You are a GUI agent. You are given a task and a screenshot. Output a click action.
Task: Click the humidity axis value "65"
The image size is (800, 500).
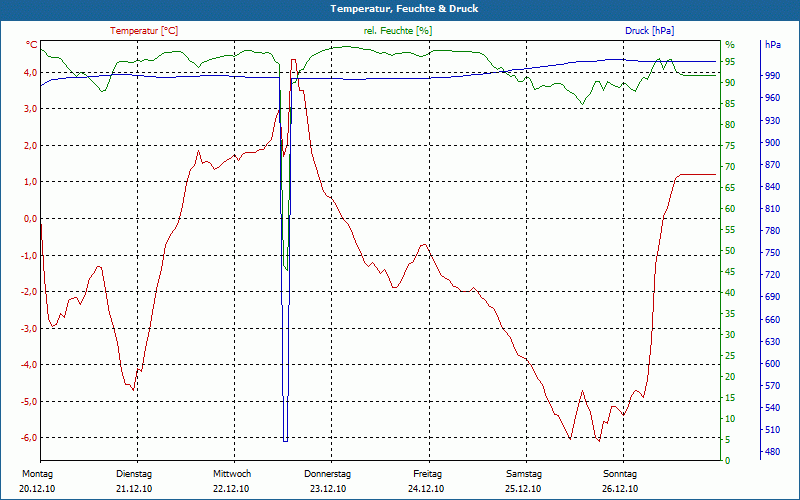(730, 188)
